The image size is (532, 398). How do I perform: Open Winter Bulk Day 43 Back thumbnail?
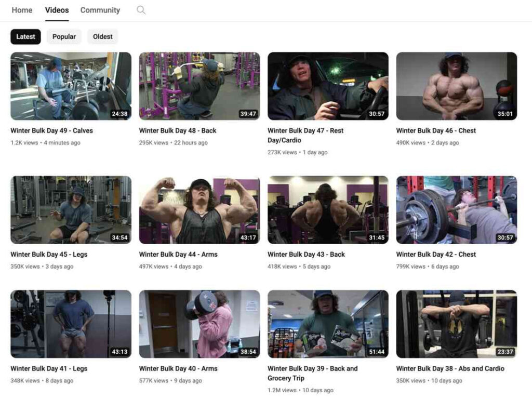pyautogui.click(x=328, y=210)
